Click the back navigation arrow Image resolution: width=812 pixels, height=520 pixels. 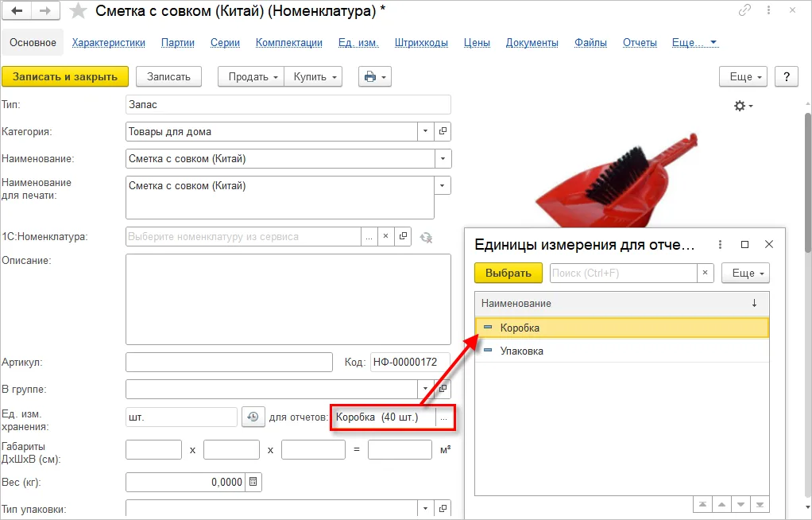click(x=17, y=10)
